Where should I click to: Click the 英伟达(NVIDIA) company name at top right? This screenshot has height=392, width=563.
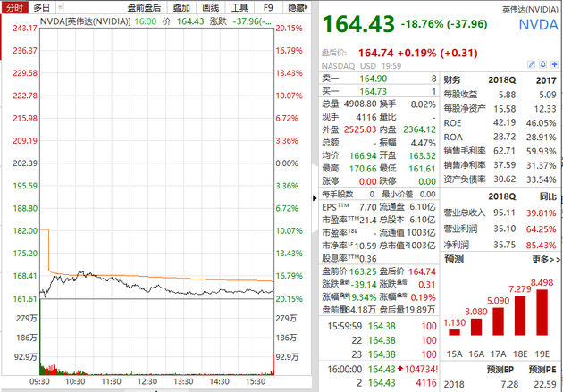click(x=530, y=10)
